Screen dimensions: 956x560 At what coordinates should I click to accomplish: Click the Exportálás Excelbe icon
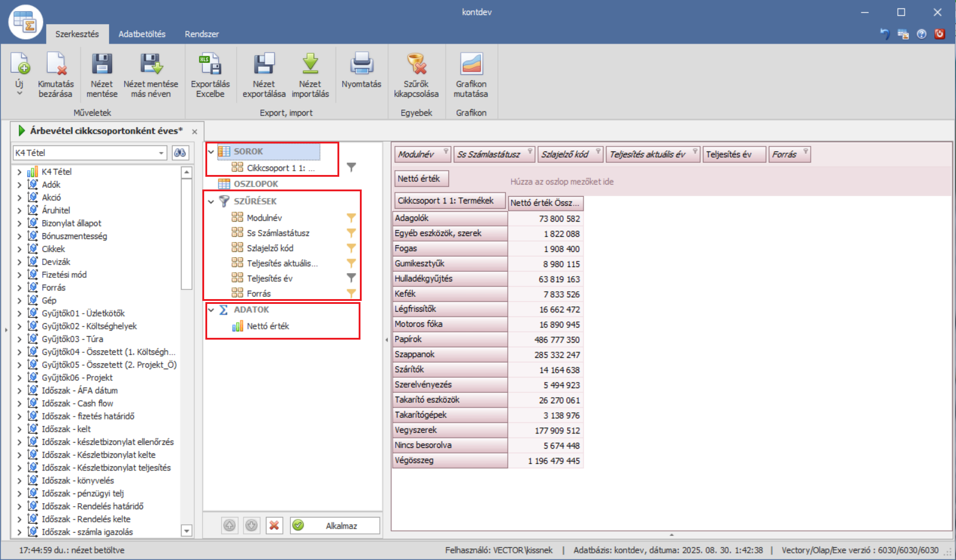210,65
